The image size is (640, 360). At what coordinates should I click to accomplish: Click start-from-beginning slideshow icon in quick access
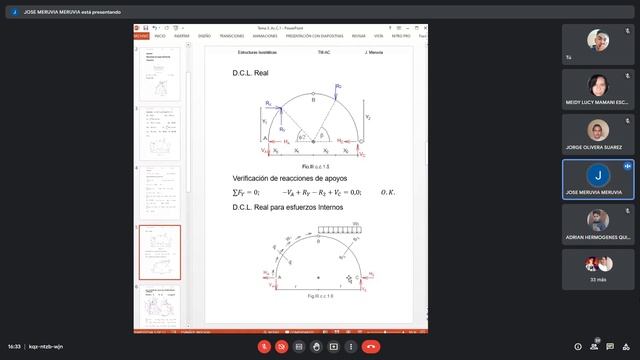176,28
